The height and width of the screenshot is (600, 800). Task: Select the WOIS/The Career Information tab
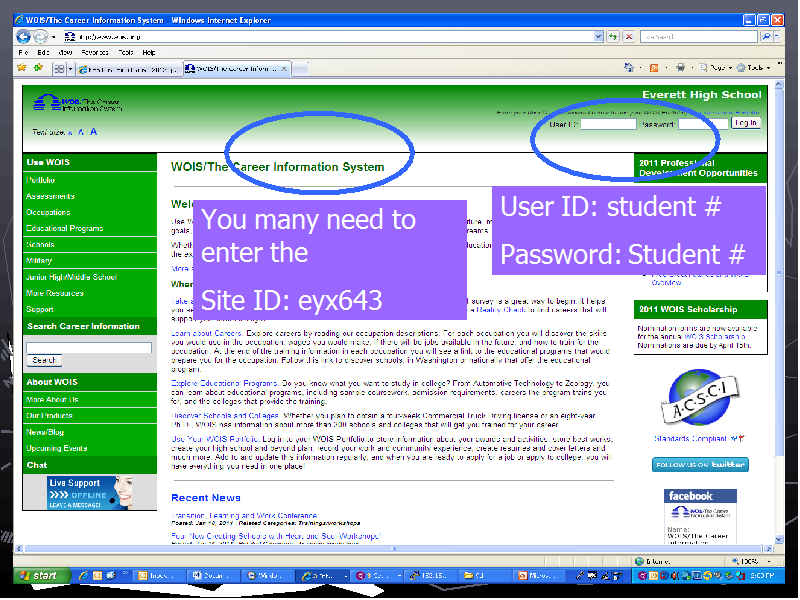237,69
